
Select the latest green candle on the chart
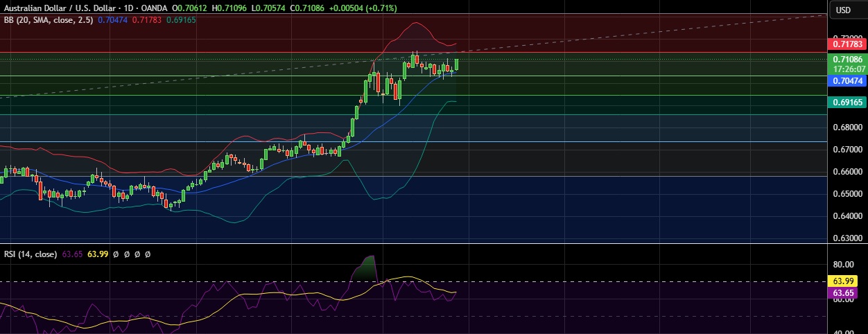point(457,64)
